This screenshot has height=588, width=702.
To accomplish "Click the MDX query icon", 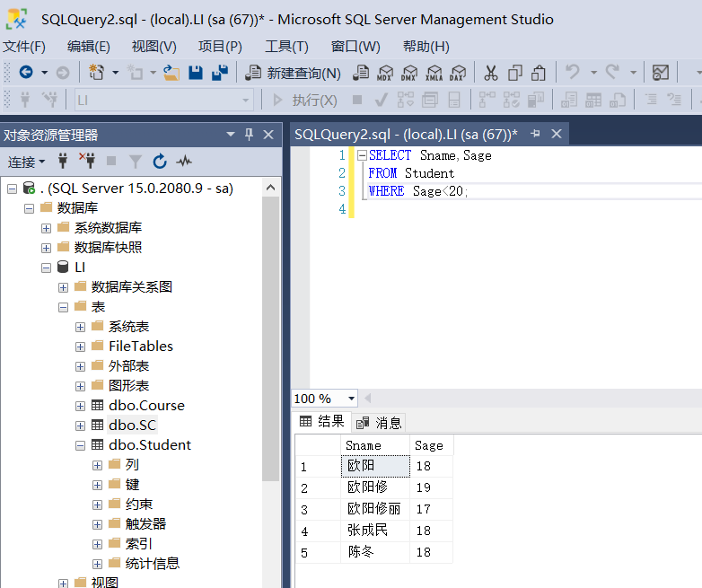I will click(385, 72).
